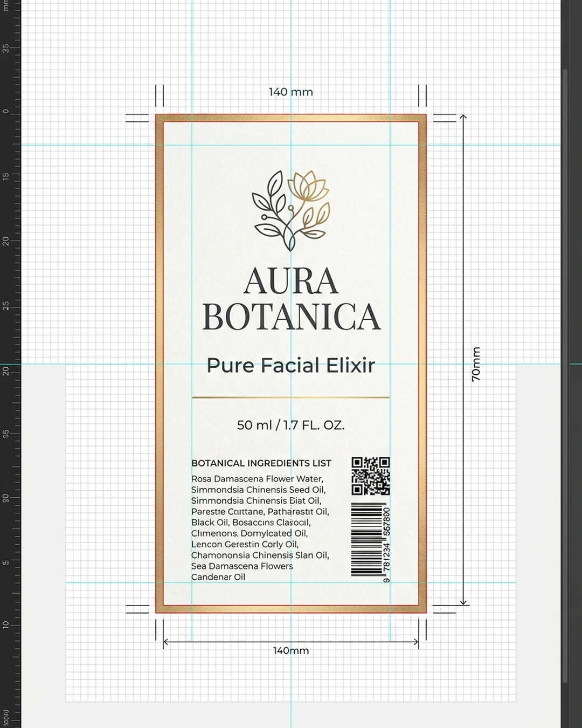The image size is (582, 728).
Task: Click the "Sea Damascena Flowers" line
Action: click(x=242, y=566)
